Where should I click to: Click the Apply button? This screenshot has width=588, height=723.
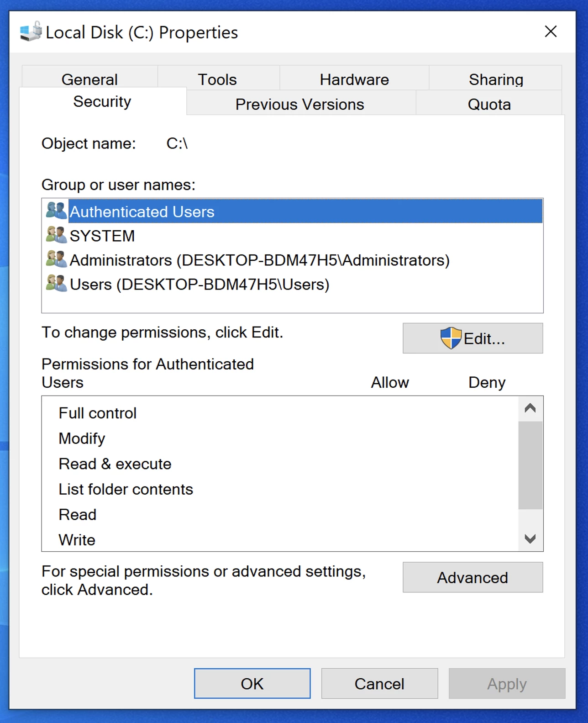coord(507,683)
